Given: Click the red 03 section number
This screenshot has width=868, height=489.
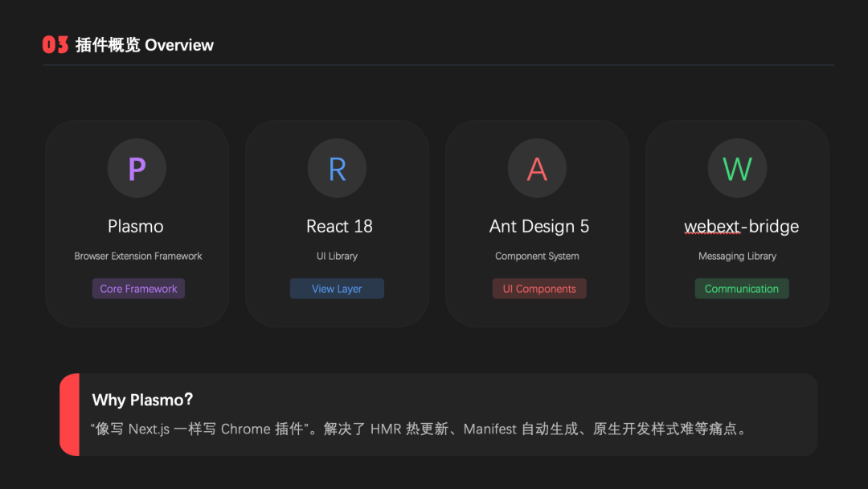Looking at the screenshot, I should coord(55,45).
